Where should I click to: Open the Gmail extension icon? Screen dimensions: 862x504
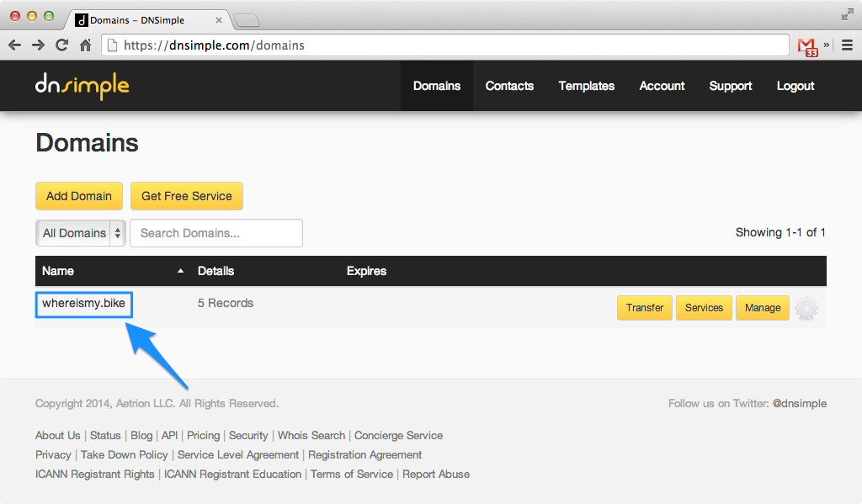[x=807, y=47]
